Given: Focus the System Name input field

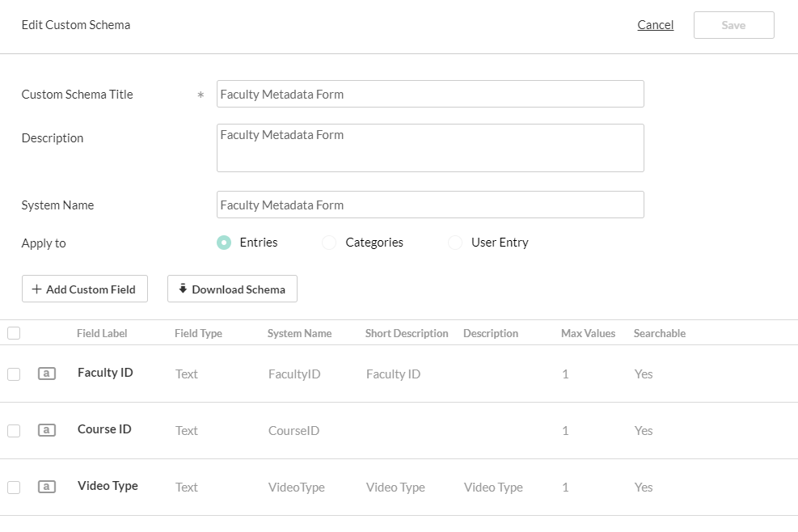Looking at the screenshot, I should click(430, 205).
